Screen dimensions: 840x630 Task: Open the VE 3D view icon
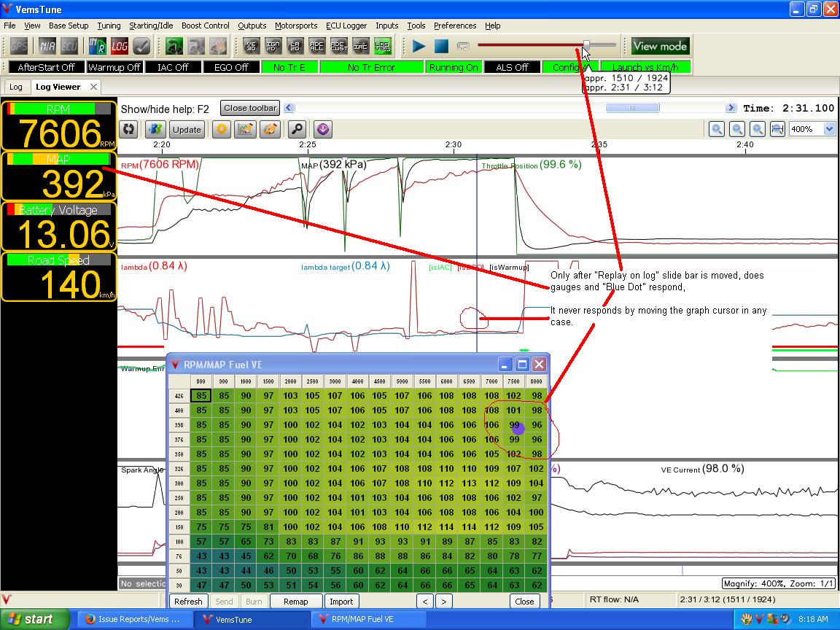pos(252,46)
